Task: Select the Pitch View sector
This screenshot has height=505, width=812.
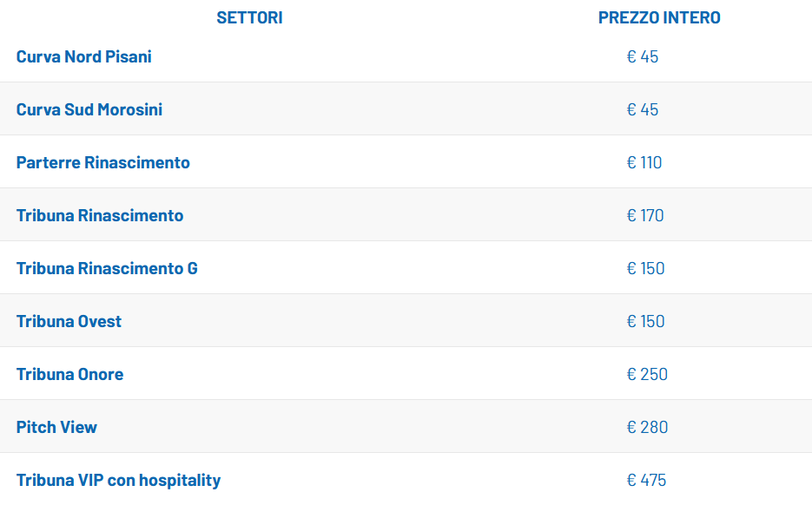Action: [x=57, y=427]
